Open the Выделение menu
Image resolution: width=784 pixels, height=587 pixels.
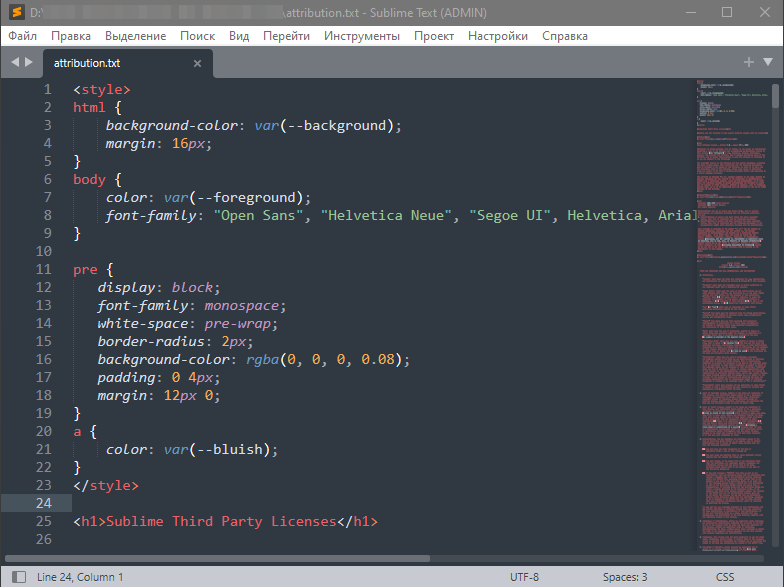[x=136, y=36]
